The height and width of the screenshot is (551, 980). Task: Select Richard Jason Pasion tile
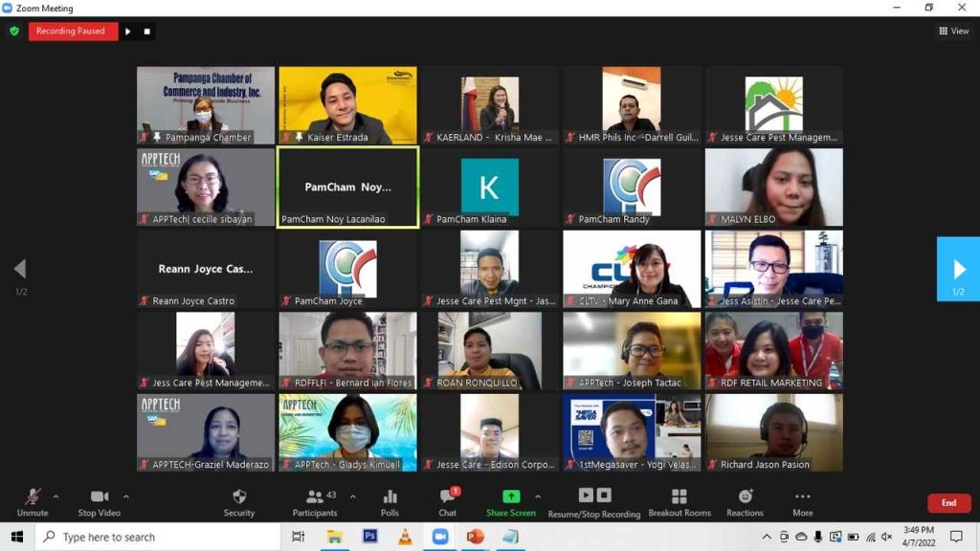tap(773, 432)
